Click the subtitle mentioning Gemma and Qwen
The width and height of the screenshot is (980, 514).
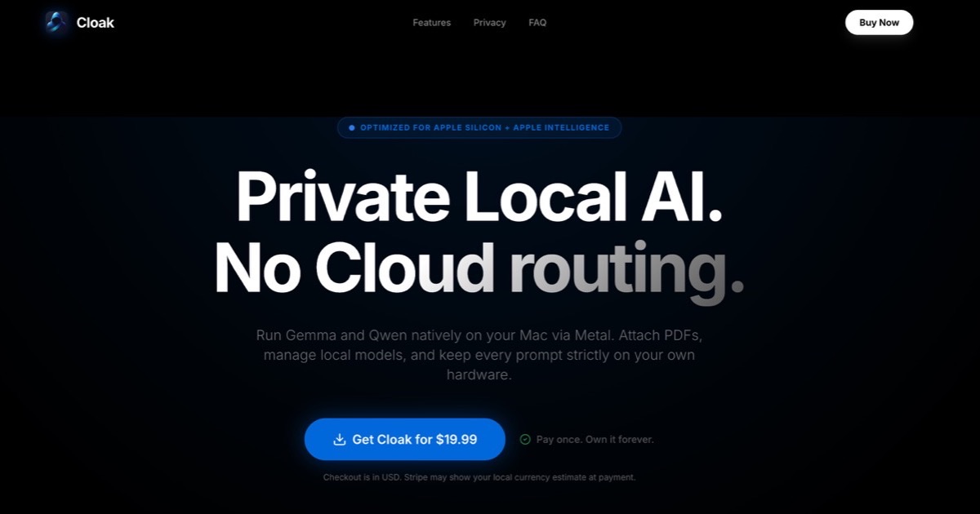[479, 354]
